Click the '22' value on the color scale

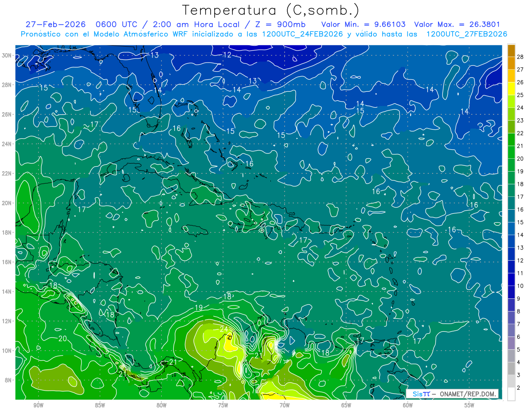520,133
